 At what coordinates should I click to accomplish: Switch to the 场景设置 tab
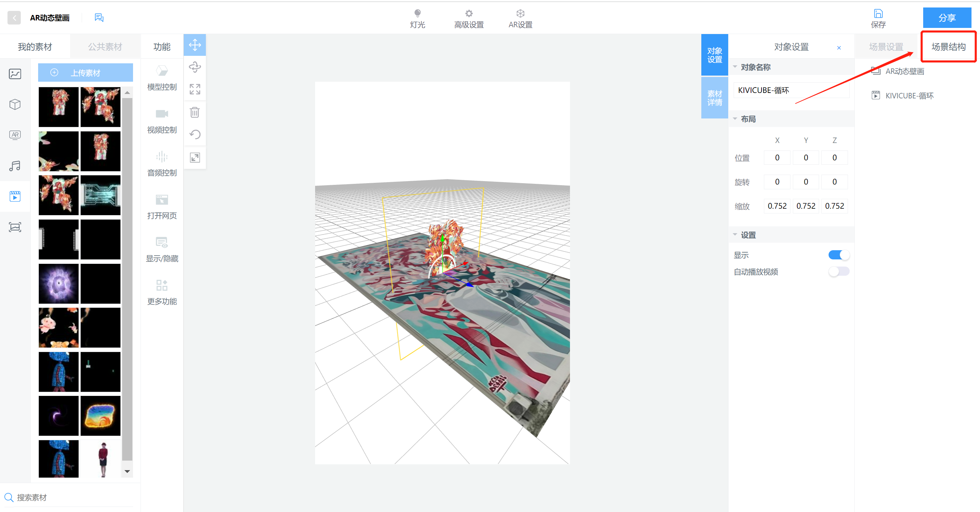tap(886, 47)
